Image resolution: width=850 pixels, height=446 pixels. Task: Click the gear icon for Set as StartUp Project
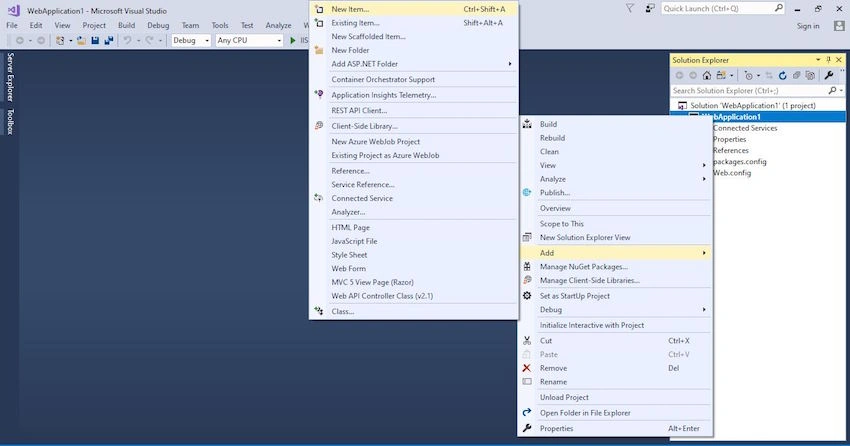point(527,295)
